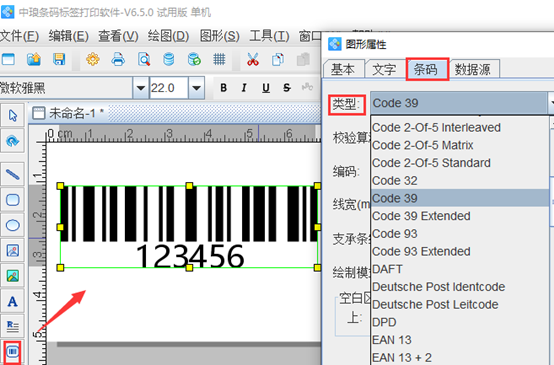Select the barcode drawing tool
This screenshot has width=554, height=365.
pyautogui.click(x=13, y=352)
